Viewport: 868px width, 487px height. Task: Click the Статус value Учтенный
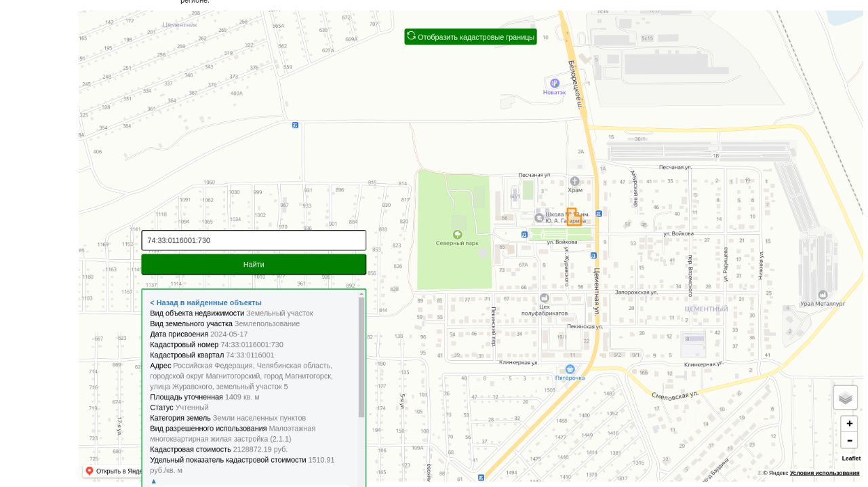(192, 408)
